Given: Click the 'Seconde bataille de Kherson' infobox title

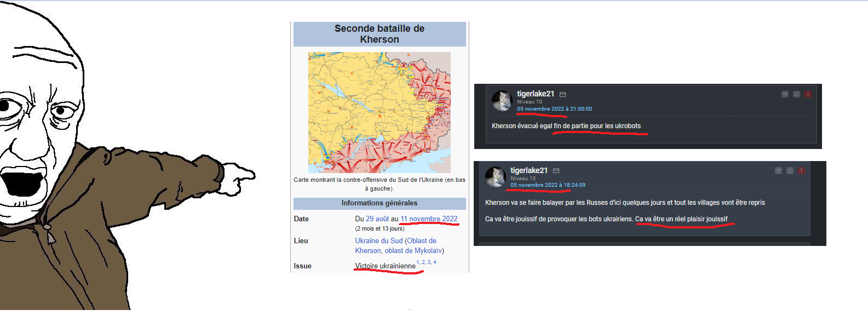Looking at the screenshot, I should coord(380,34).
